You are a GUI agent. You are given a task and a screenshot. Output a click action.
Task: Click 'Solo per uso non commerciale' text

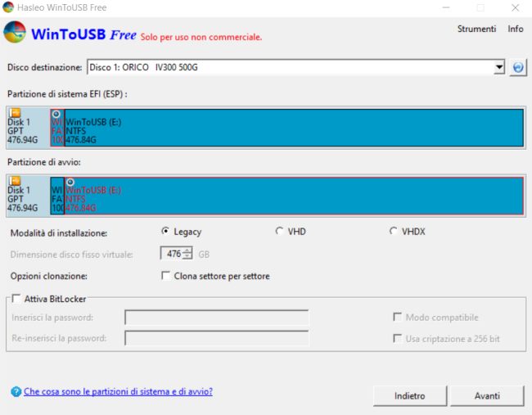click(x=201, y=37)
